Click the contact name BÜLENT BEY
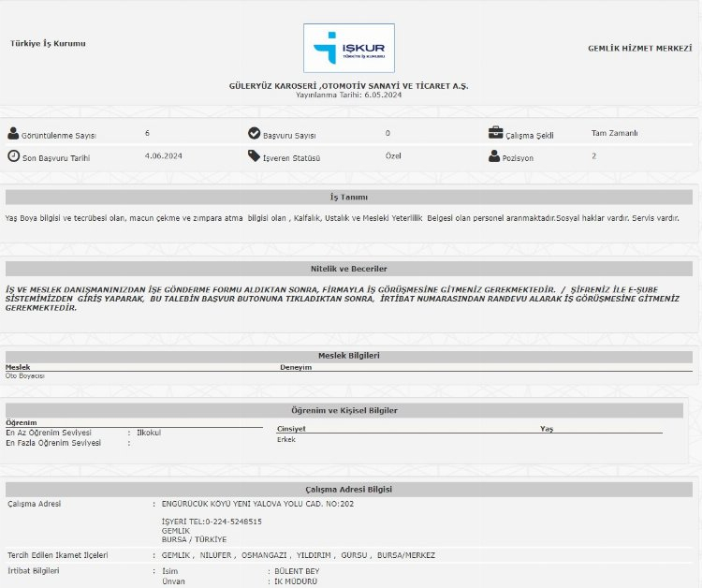Viewport: 702px width, 588px height. pos(297,570)
